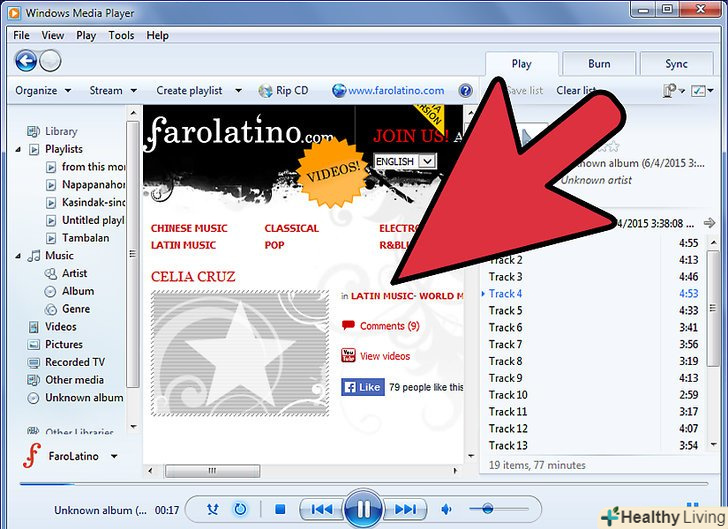The height and width of the screenshot is (529, 728).
Task: Switch to the Play tab
Action: coord(521,64)
